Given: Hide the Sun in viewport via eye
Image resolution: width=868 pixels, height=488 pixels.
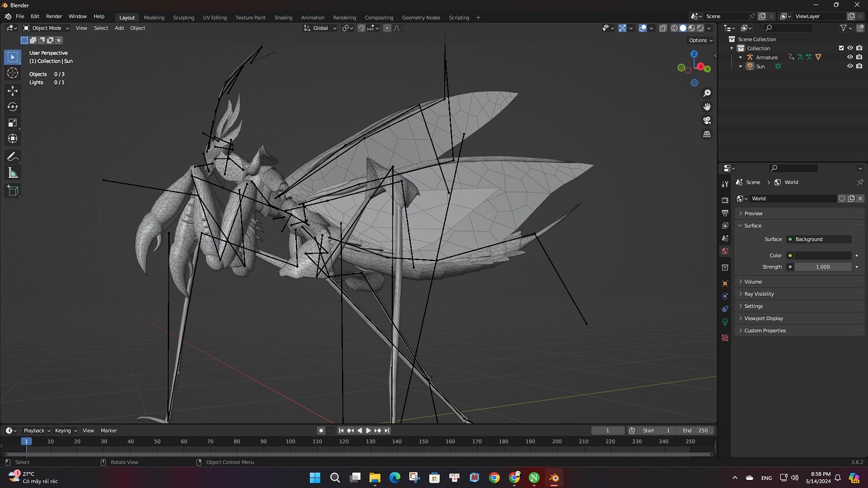Looking at the screenshot, I should click(x=850, y=66).
